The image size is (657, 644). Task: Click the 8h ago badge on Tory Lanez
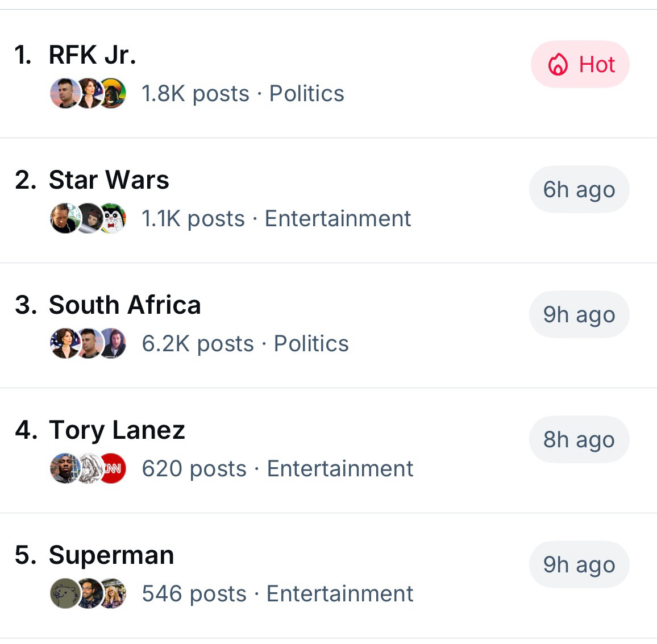click(x=579, y=439)
